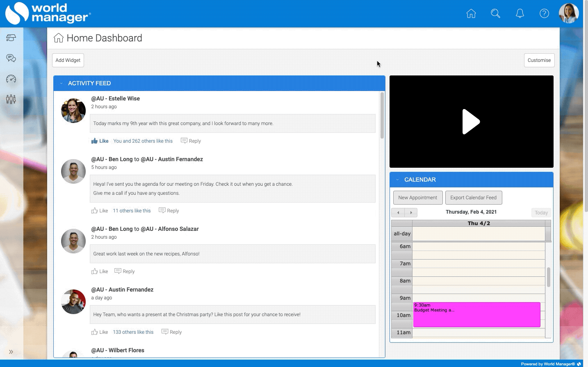
Task: Open the user profile avatar menu
Action: coord(569,14)
